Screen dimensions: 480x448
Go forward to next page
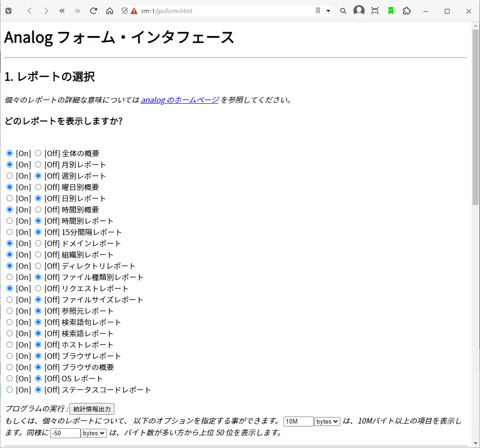(46, 11)
